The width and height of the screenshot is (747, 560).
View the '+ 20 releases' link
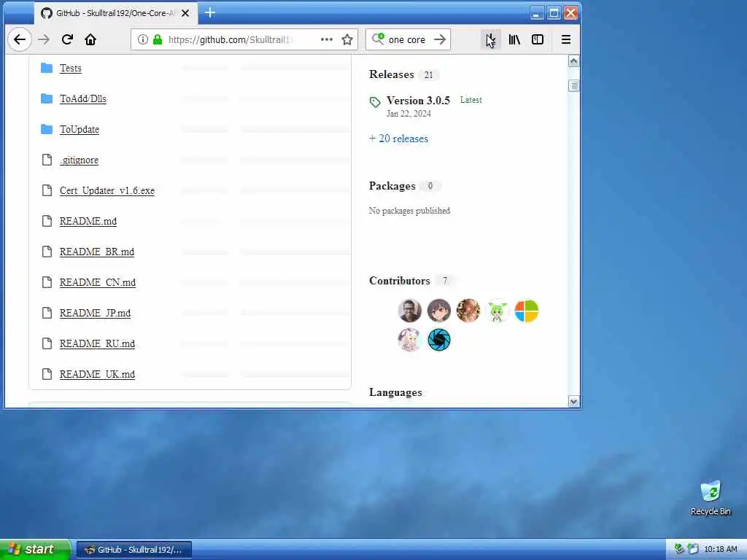point(399,139)
